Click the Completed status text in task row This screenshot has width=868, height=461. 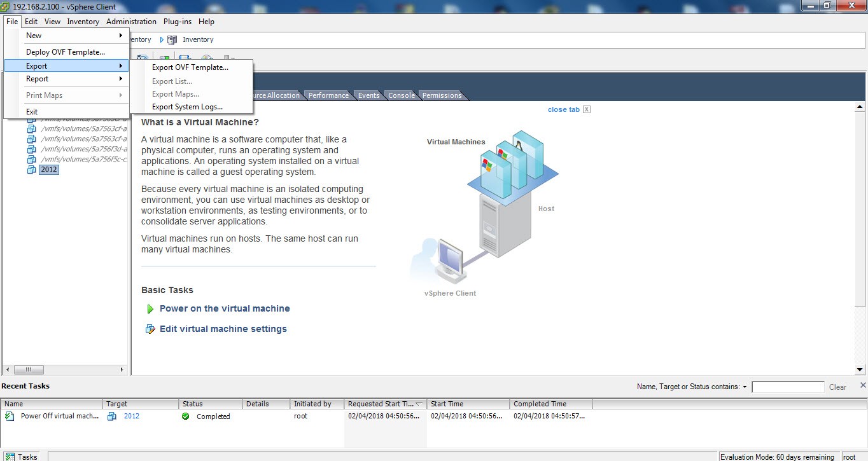(x=213, y=416)
